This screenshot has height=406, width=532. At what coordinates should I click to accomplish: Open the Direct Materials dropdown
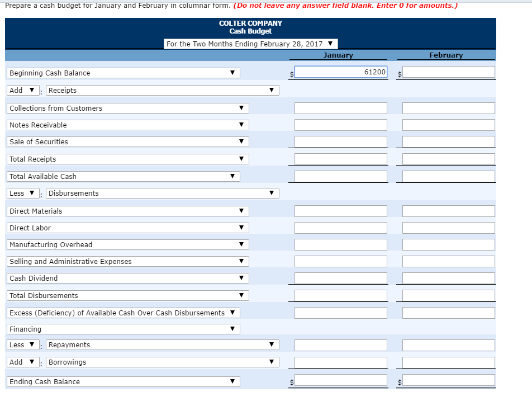coord(127,211)
